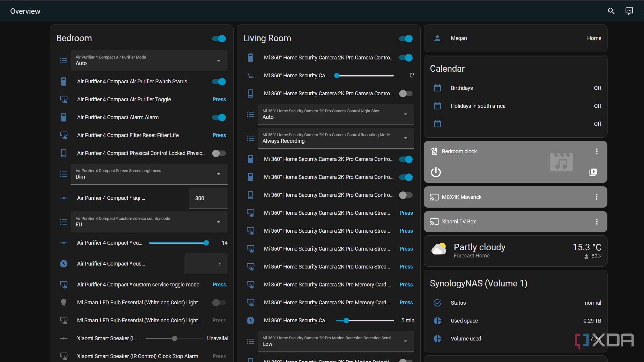This screenshot has width=644, height=362.
Task: Click the Overview title
Action: [25, 11]
